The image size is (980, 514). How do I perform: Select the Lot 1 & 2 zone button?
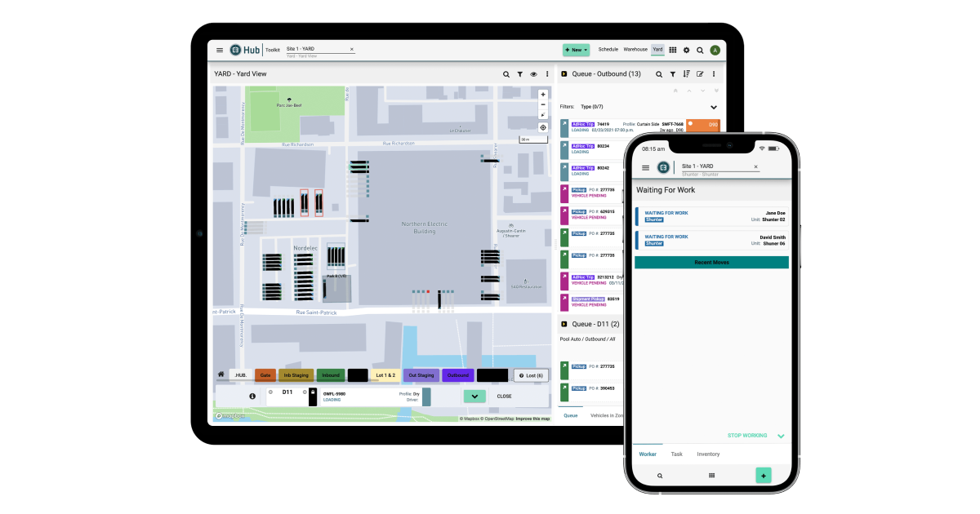(x=385, y=375)
